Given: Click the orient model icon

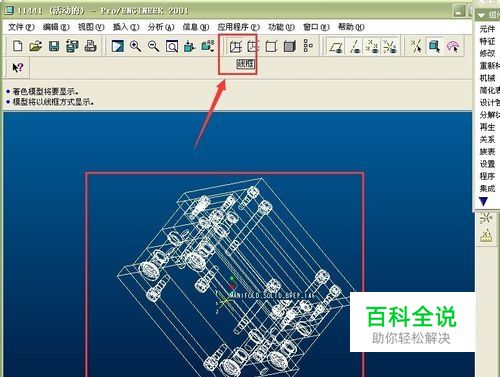Looking at the screenshot, I should pyautogui.click(x=189, y=46).
